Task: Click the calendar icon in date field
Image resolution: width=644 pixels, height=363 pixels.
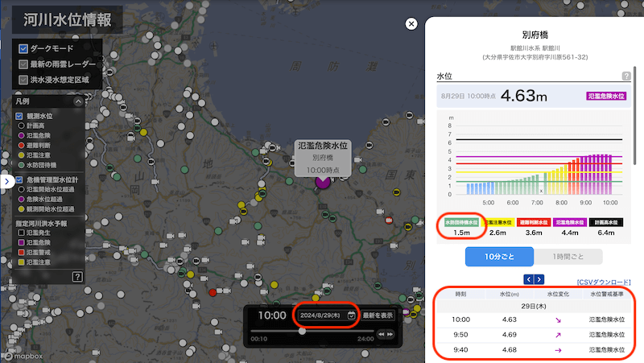Action: pyautogui.click(x=351, y=316)
